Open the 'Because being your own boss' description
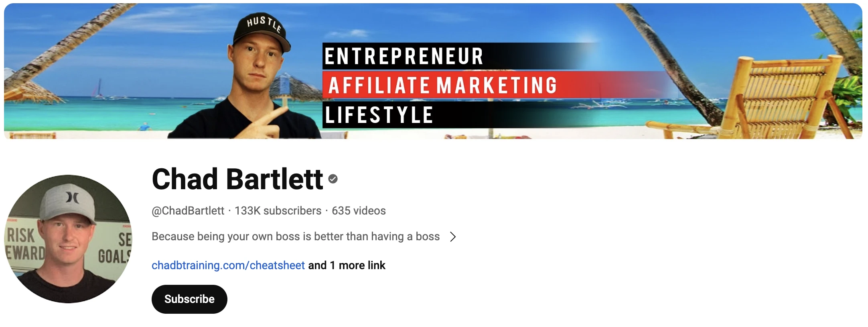Screen dimensions: 868x327 [x=296, y=236]
